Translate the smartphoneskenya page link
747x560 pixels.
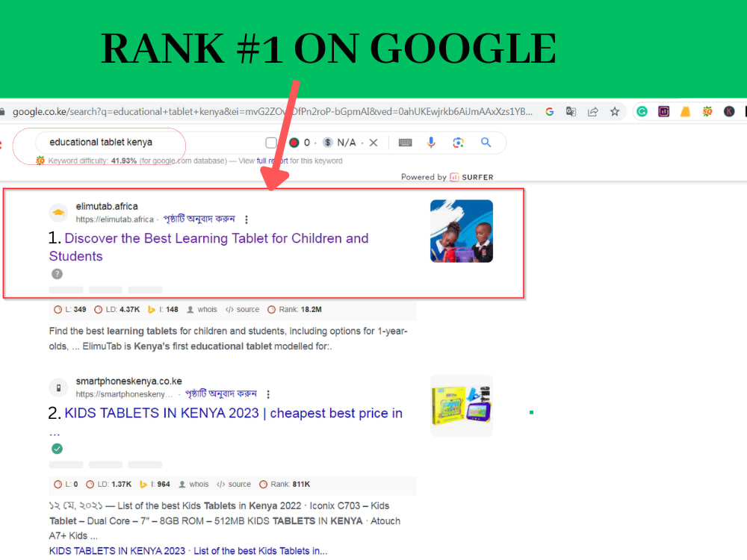pos(221,393)
